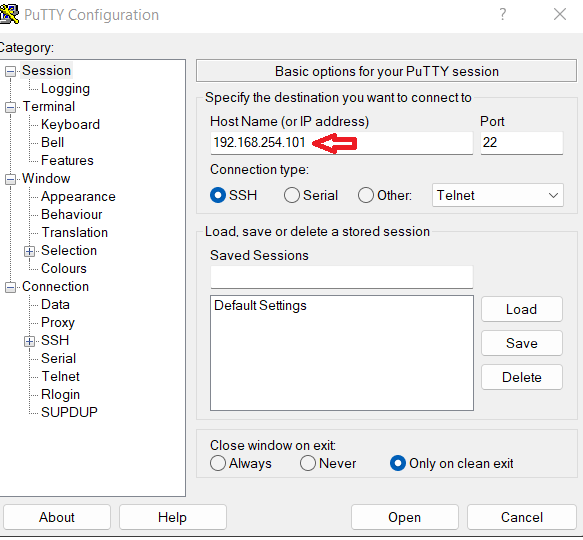Open the Telnet settings category in tree
Viewport: 583px width, 540px height.
[x=60, y=376]
